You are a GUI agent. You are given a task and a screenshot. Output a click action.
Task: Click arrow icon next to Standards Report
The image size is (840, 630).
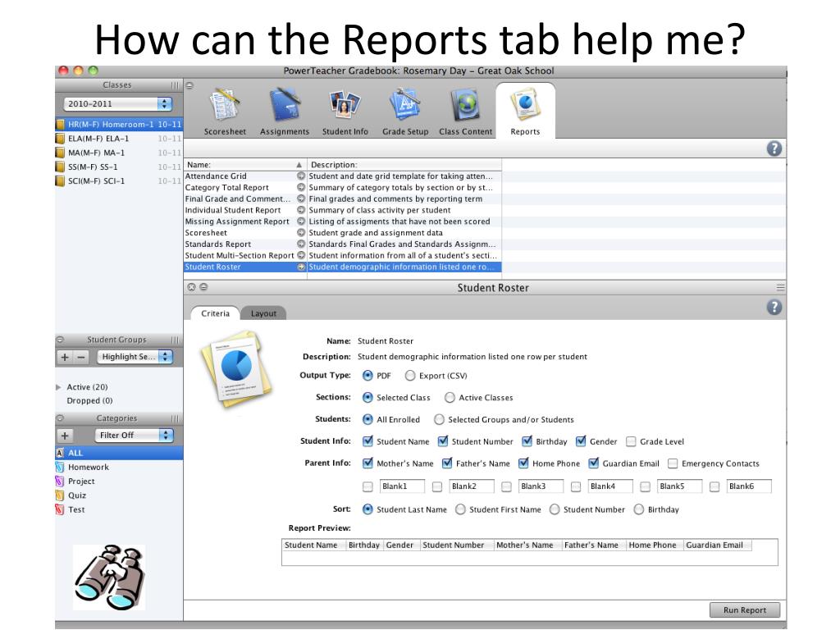301,244
